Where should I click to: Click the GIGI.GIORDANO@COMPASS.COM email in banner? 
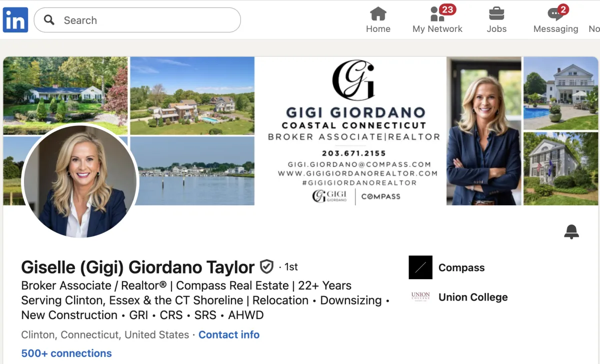coord(359,164)
